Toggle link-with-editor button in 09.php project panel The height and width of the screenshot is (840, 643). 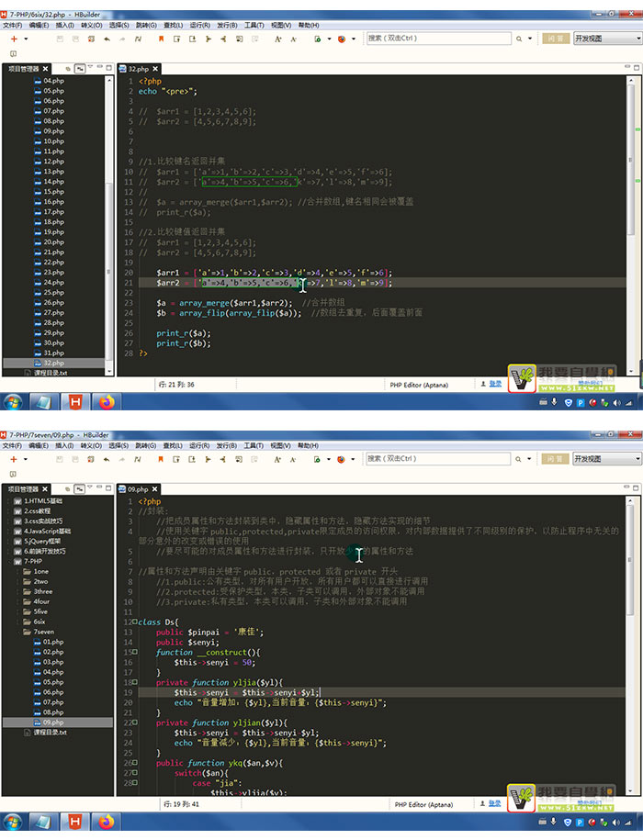[x=79, y=489]
